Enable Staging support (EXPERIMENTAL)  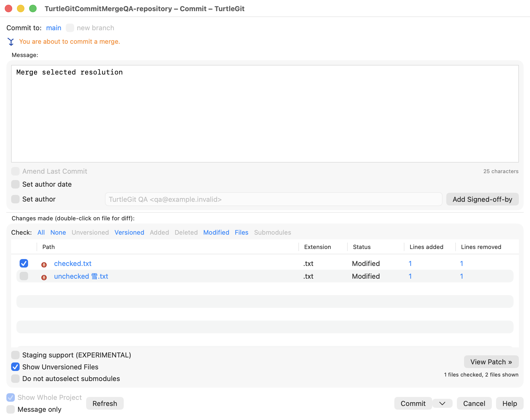tap(15, 355)
